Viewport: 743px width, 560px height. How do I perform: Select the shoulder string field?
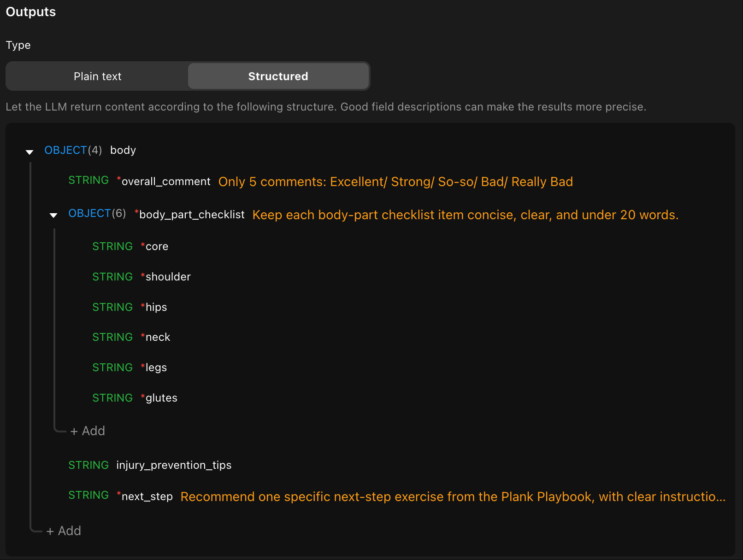(x=168, y=277)
